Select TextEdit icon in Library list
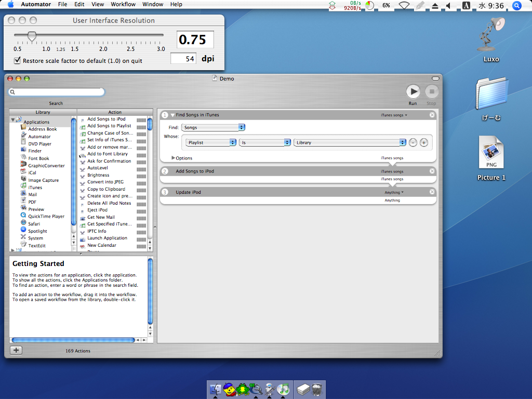This screenshot has height=399, width=532. tap(23, 245)
